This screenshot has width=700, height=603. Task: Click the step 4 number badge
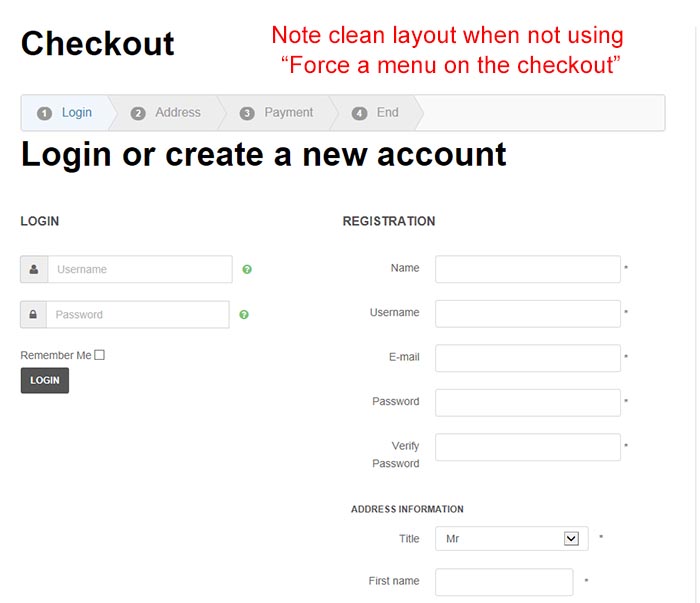(x=359, y=113)
